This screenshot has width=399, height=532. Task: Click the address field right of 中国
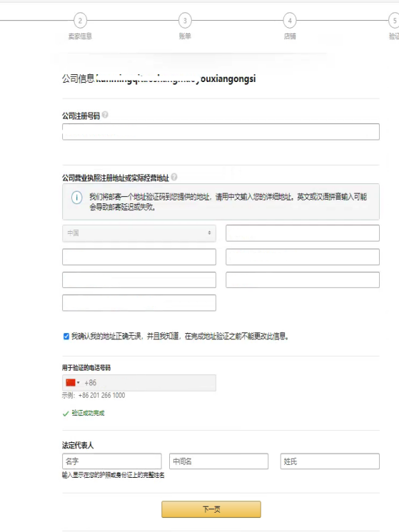tap(303, 233)
